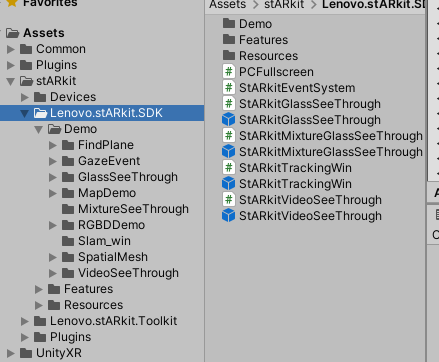Click the Favorites star icon
This screenshot has width=439, height=362.
(12, 3)
